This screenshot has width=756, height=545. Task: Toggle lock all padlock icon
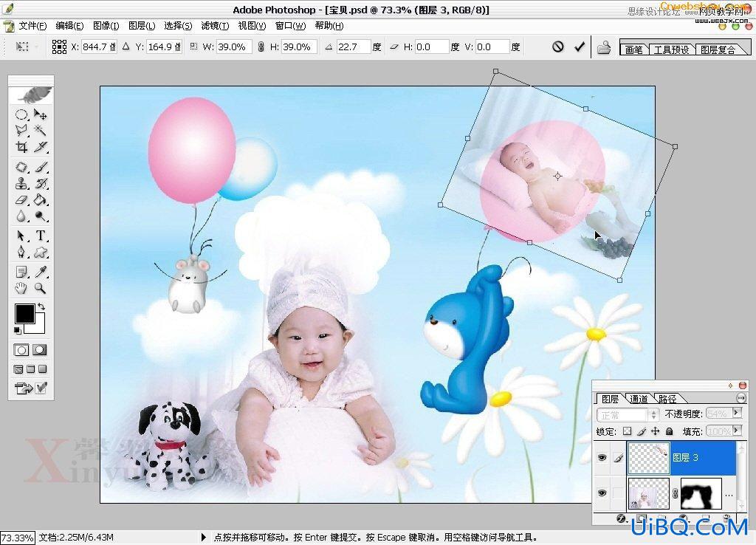tap(669, 431)
